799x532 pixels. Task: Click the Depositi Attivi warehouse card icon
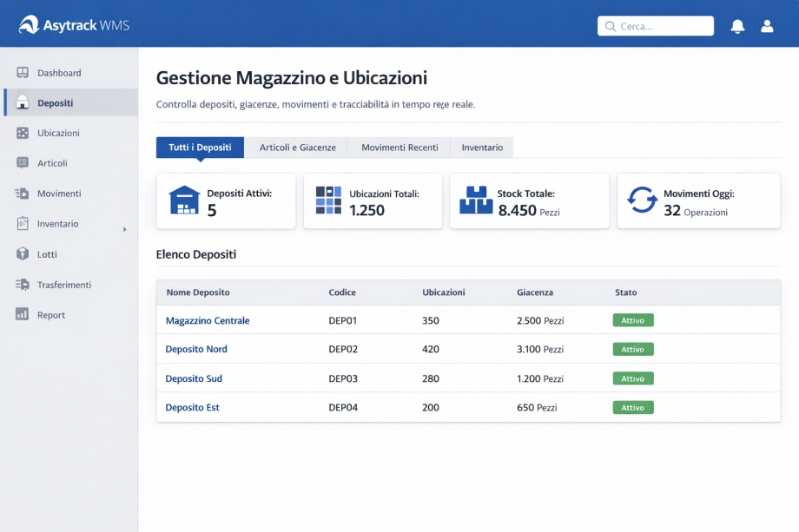pos(184,200)
